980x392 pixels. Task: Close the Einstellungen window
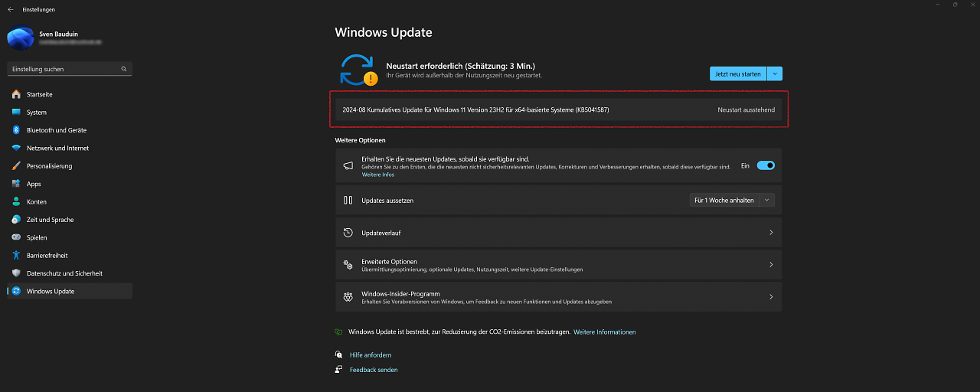(972, 5)
